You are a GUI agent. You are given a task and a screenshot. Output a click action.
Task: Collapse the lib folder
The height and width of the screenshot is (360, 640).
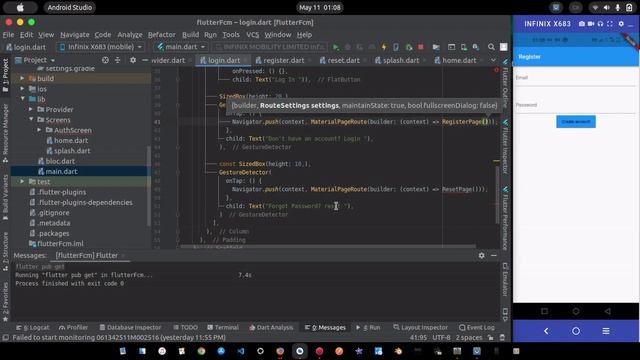(x=22, y=99)
